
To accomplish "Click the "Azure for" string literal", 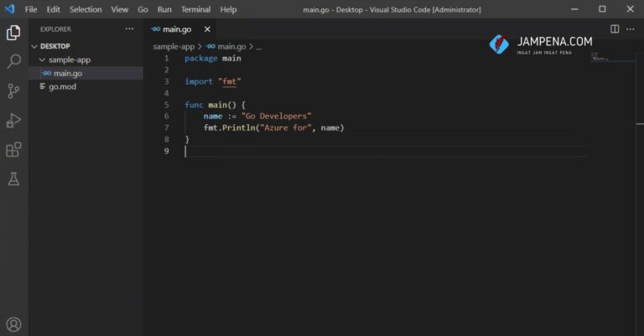I will click(286, 128).
